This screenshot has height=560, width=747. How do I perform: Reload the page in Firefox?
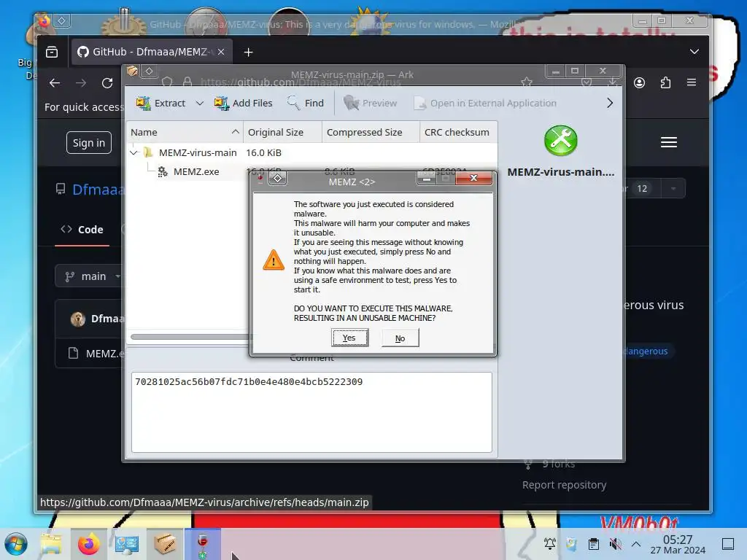107,83
